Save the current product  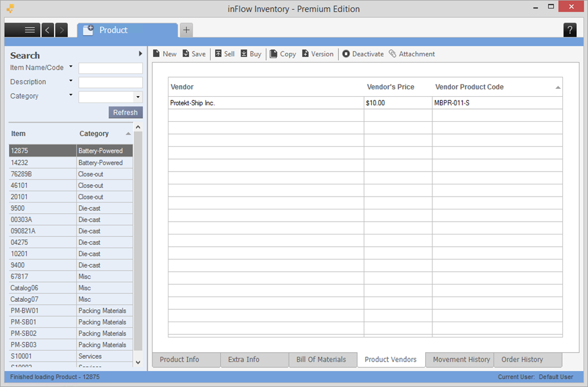click(194, 54)
